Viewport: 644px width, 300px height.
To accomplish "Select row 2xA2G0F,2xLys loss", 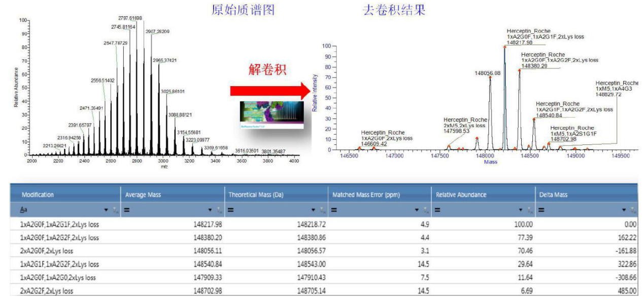I will tap(324, 251).
